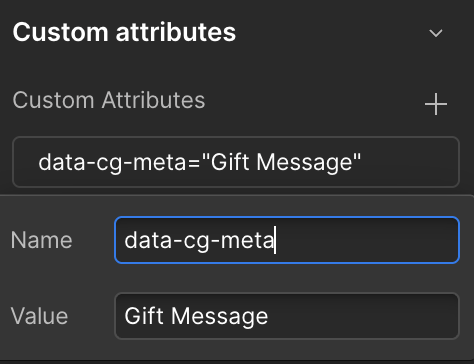Image resolution: width=474 pixels, height=364 pixels.
Task: Focus the Value input containing Gift Message
Action: point(287,316)
